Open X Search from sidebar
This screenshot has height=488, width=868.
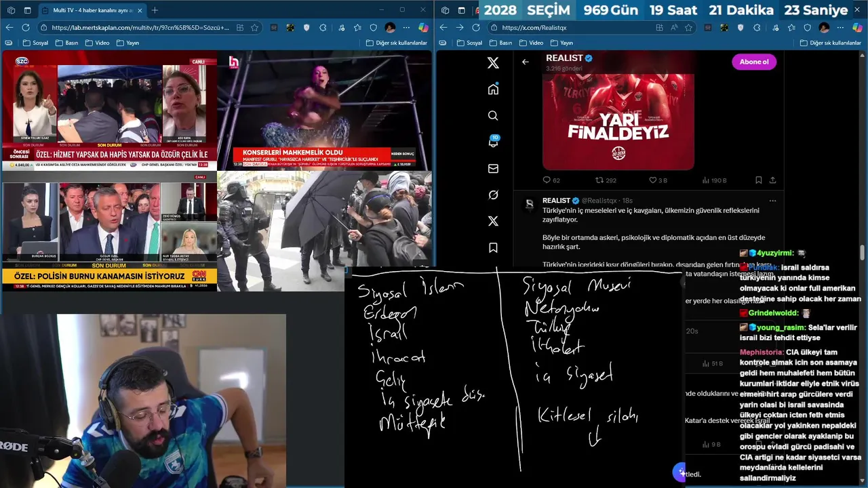click(493, 116)
